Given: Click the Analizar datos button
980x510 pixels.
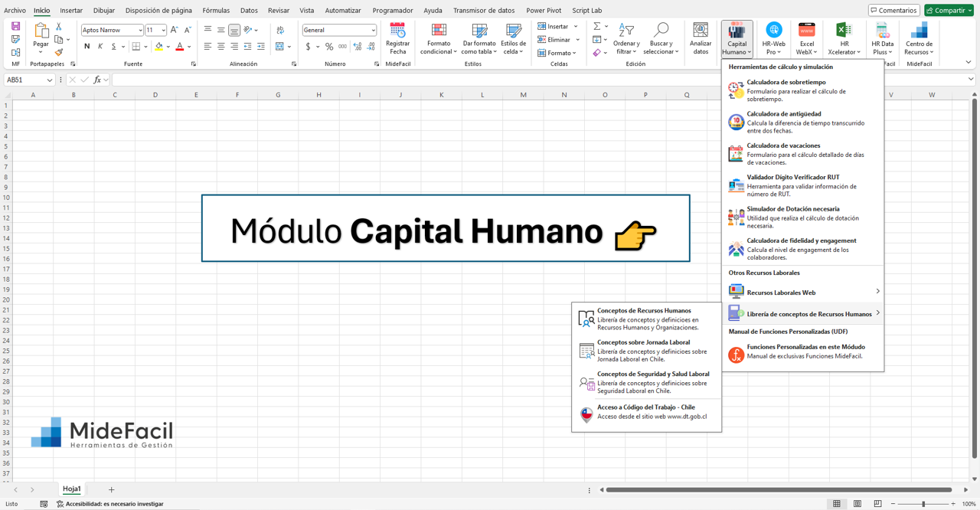Looking at the screenshot, I should [701, 38].
